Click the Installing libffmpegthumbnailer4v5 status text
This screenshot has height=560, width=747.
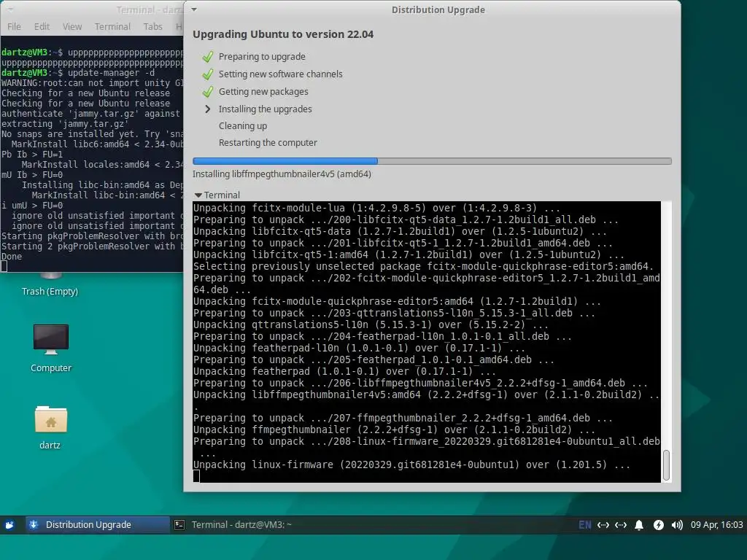tap(282, 174)
